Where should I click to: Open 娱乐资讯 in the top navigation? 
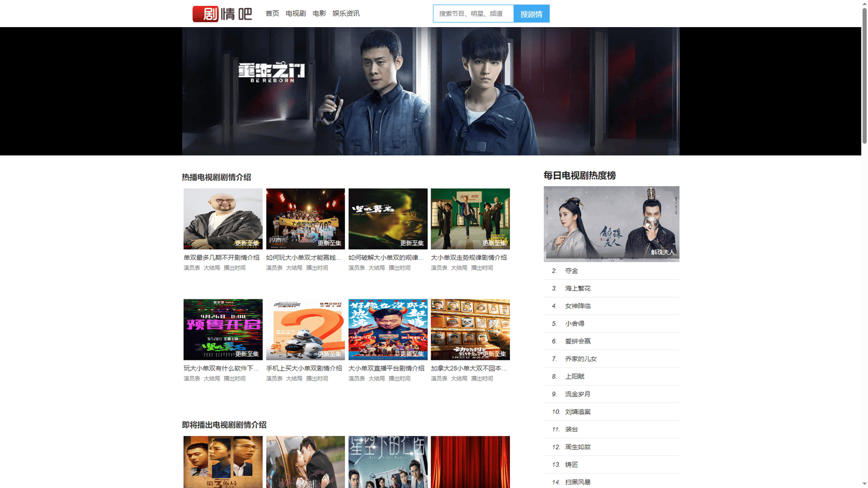pyautogui.click(x=346, y=13)
